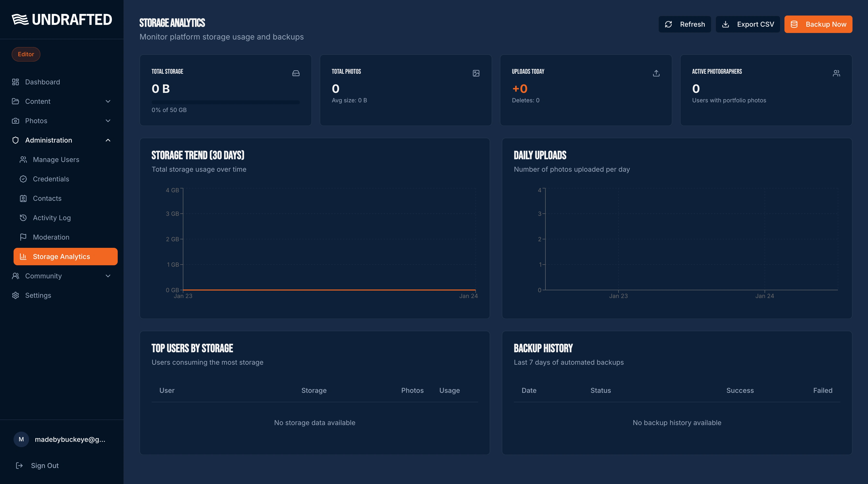868x484 pixels.
Task: Click the Total Storage usage progress bar
Action: point(225,102)
